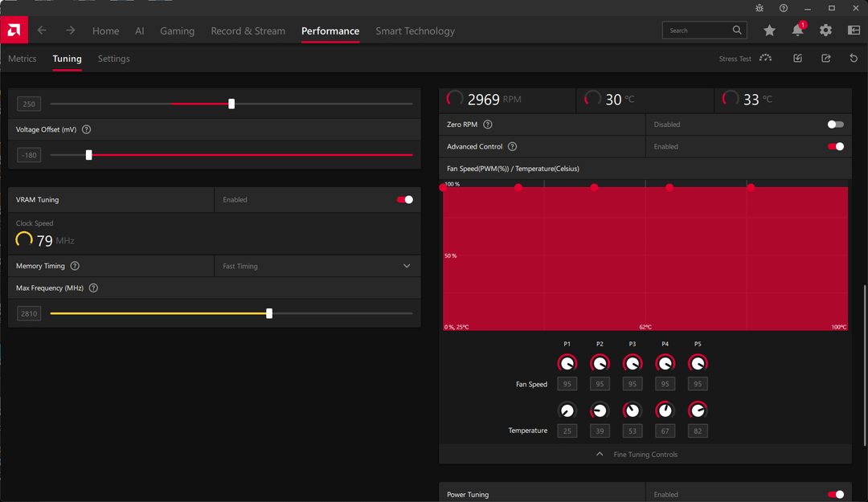Screen dimensions: 868x502
Task: Disable the Advanced Control toggle
Action: [x=835, y=147]
